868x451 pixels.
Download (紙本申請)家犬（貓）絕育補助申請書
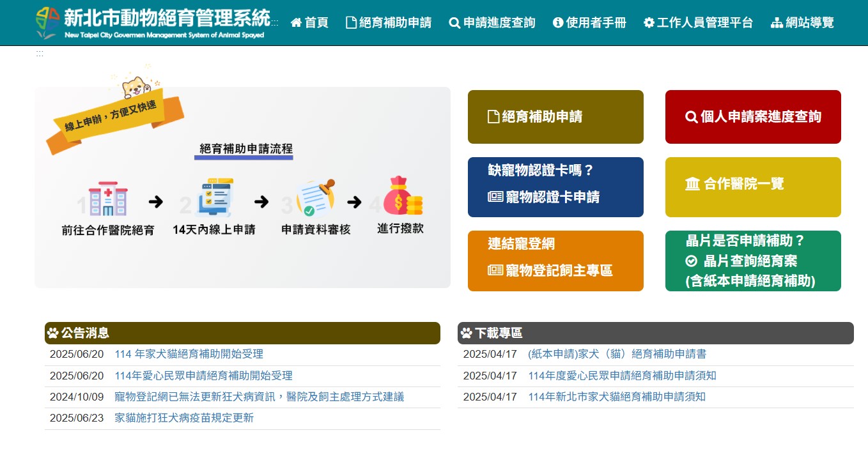coord(617,354)
